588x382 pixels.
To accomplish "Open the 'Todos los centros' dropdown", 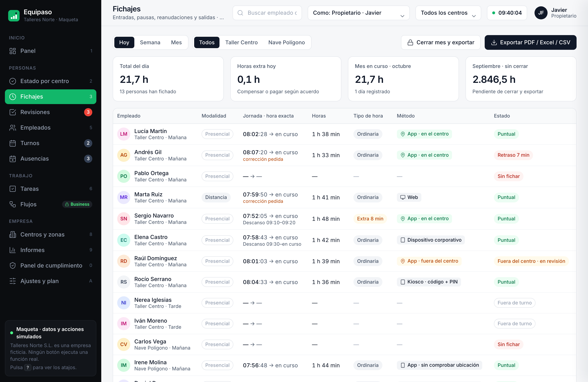I will (x=448, y=13).
